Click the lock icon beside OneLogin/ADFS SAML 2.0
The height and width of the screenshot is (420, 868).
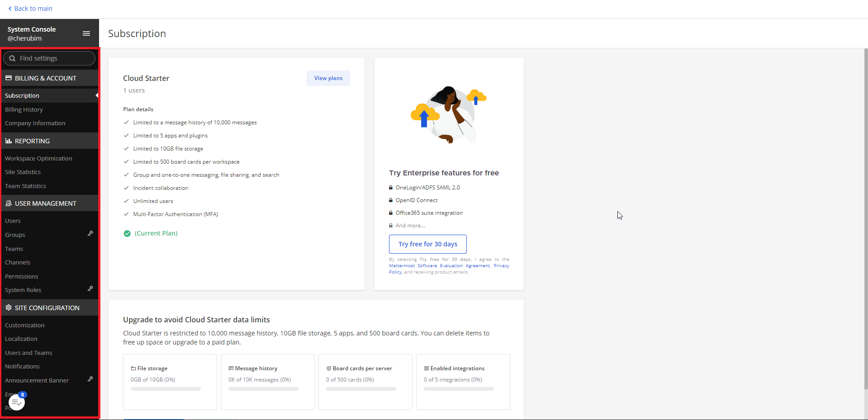(391, 187)
